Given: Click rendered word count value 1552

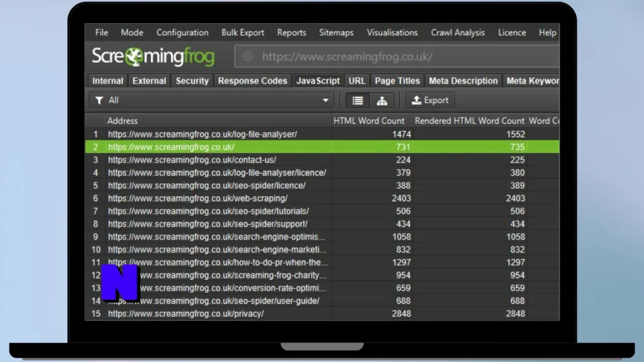Looking at the screenshot, I should pyautogui.click(x=516, y=134).
